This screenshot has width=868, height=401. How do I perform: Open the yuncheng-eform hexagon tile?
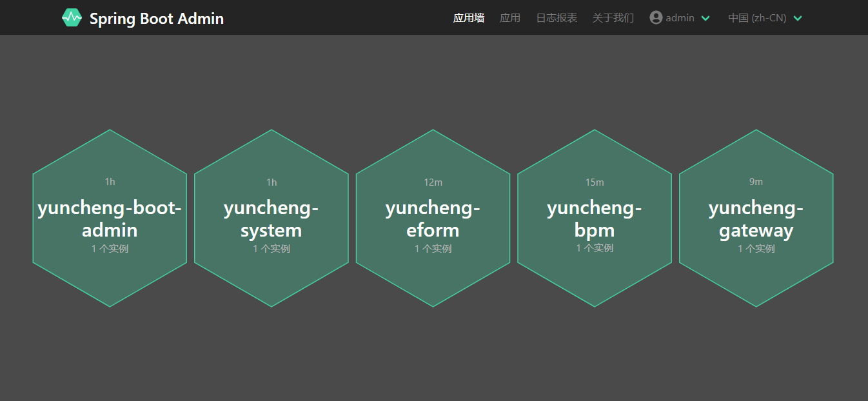(433, 218)
